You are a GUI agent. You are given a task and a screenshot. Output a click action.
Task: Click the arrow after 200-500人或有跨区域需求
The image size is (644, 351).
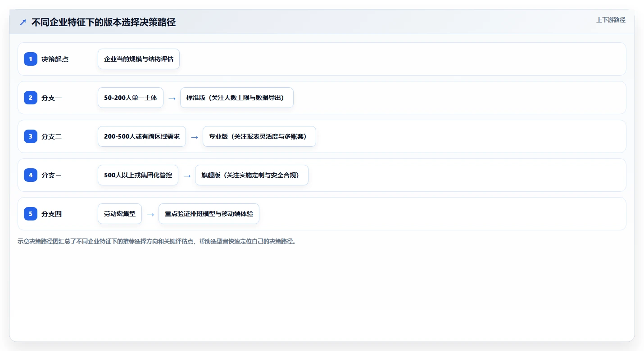194,137
